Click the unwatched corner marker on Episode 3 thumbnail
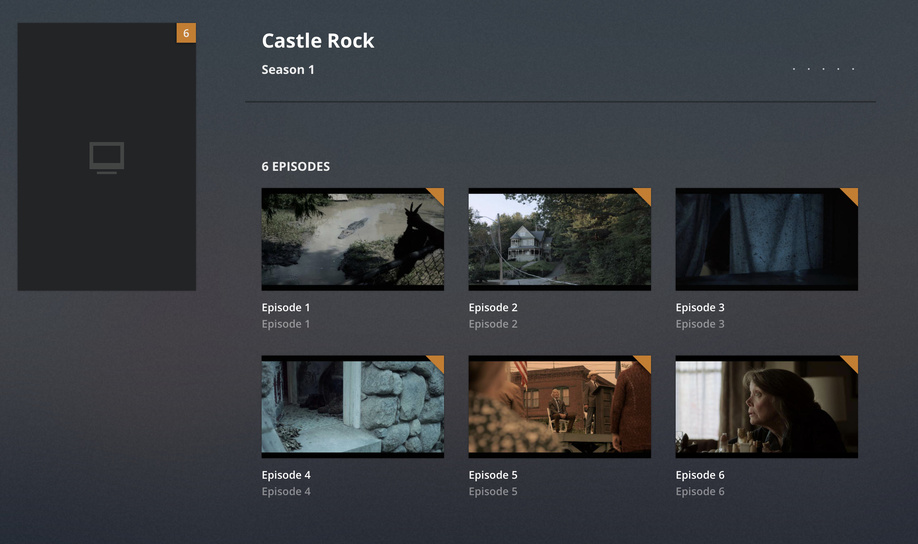 coord(849,197)
